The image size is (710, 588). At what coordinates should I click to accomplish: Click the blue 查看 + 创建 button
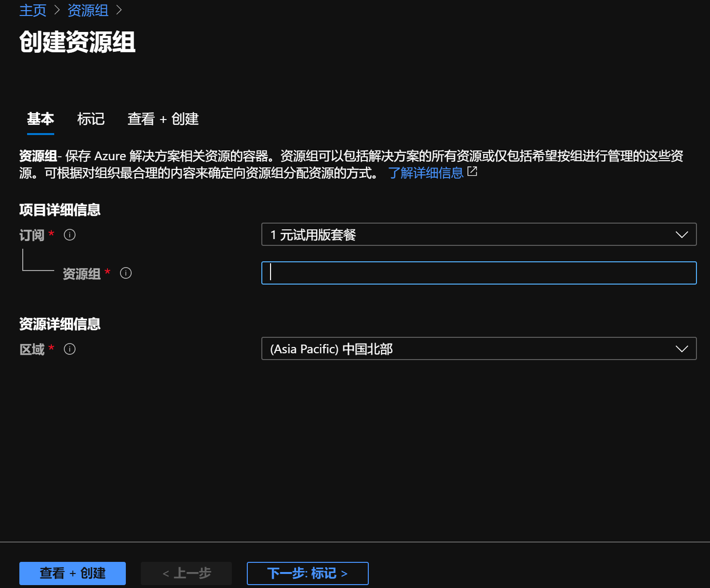[x=73, y=573]
